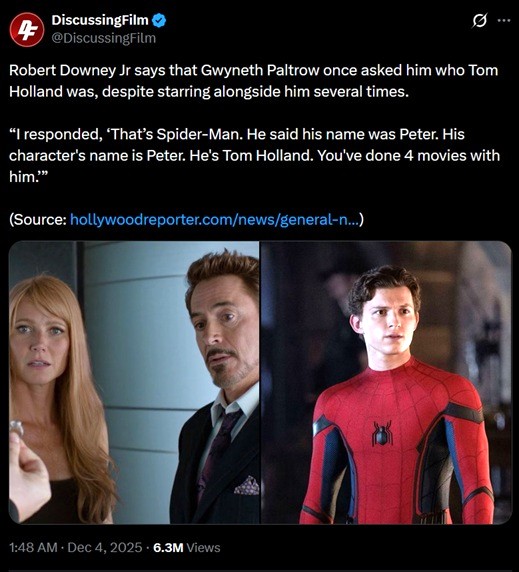Expand the three-dot more options menu
The height and width of the screenshot is (572, 519).
click(504, 20)
